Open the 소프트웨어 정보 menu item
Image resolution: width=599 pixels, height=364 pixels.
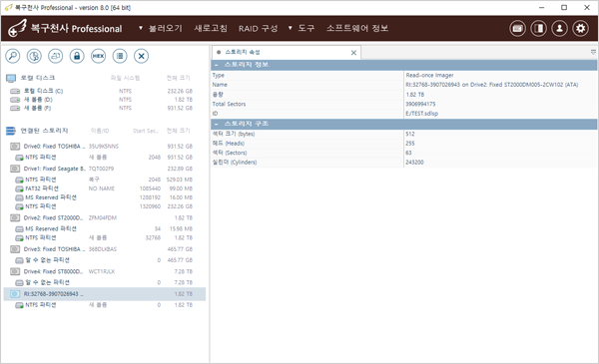click(x=357, y=28)
